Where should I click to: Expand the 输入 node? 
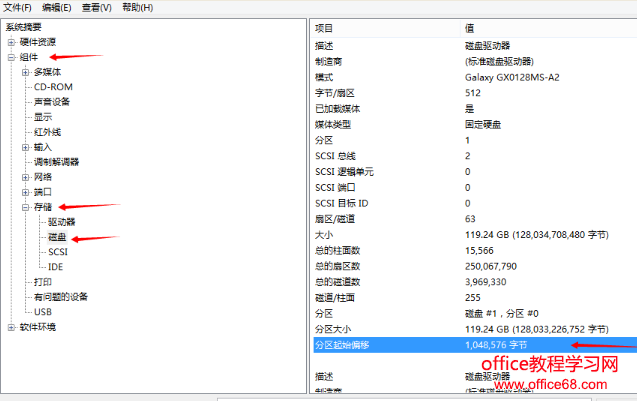pyautogui.click(x=26, y=147)
